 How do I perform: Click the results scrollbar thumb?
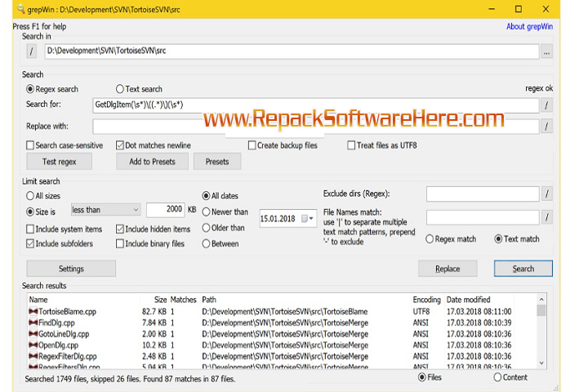[541, 310]
